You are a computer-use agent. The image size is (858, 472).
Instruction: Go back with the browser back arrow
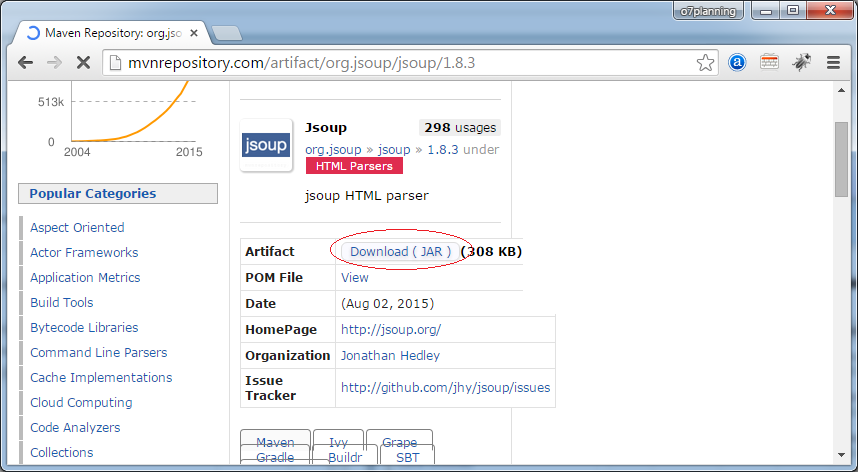(x=25, y=63)
